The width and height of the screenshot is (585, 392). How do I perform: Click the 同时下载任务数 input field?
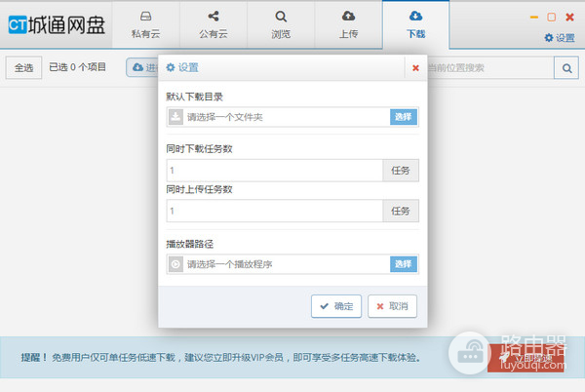click(x=275, y=171)
